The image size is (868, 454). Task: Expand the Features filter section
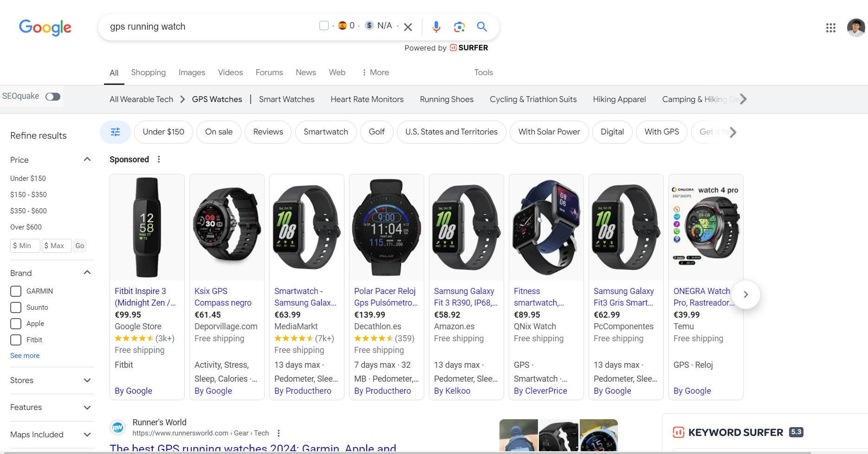pos(87,408)
